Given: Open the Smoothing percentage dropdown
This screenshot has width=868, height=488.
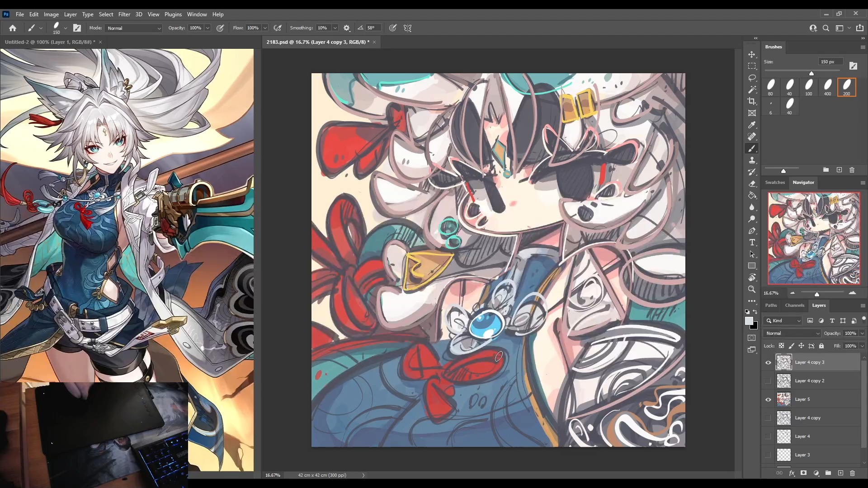Looking at the screenshot, I should pos(335,28).
